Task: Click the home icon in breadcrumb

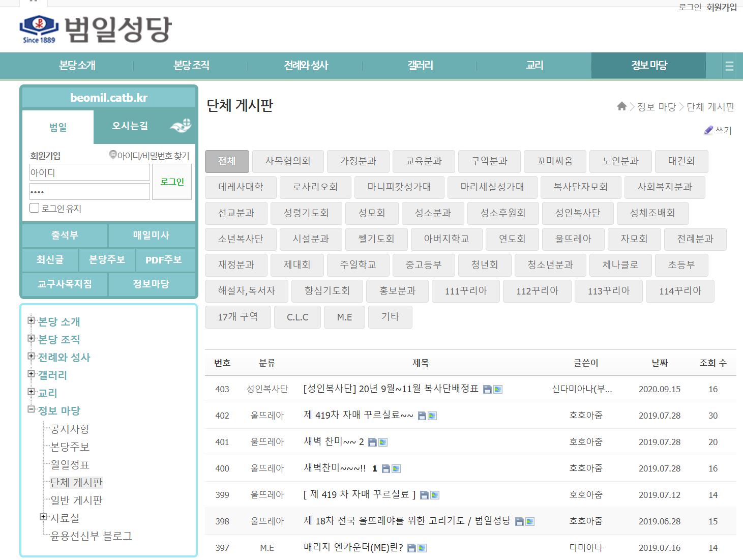Action: [x=621, y=106]
